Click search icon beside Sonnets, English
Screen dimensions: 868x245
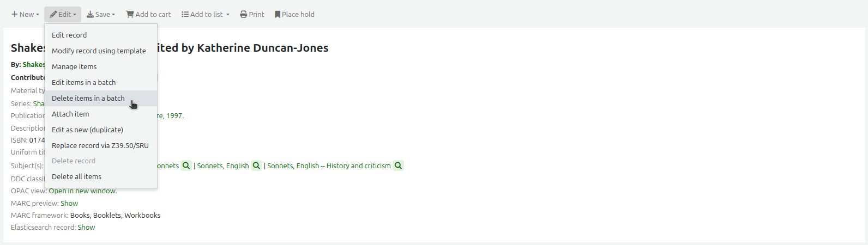(256, 166)
